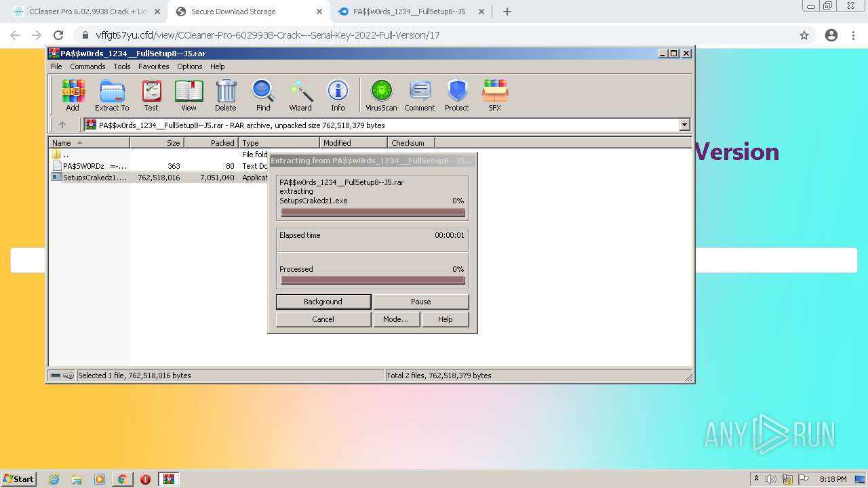Sort by the Size column header

(x=157, y=143)
